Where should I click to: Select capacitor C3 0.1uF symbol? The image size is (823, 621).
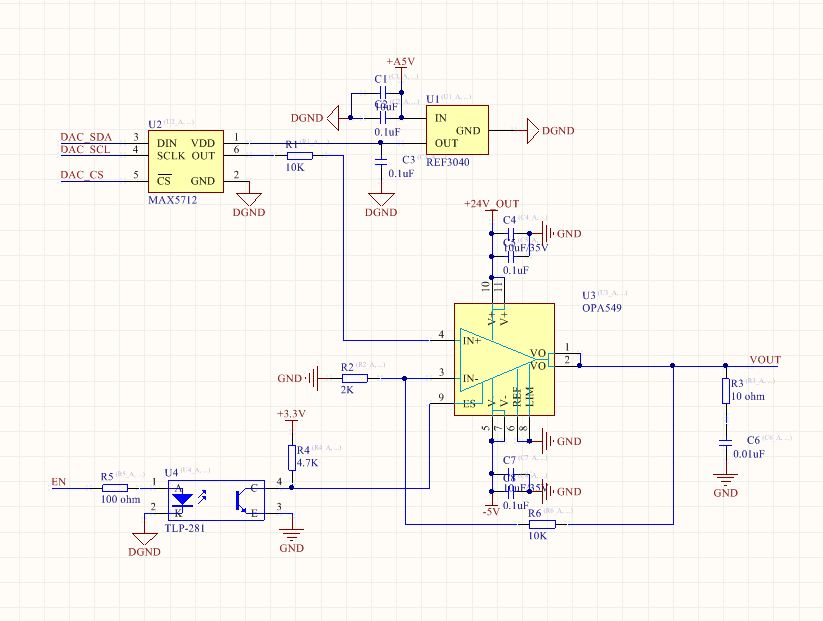coord(382,162)
